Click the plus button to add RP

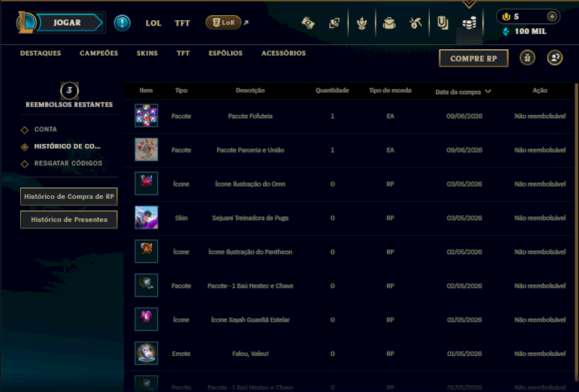pos(551,16)
